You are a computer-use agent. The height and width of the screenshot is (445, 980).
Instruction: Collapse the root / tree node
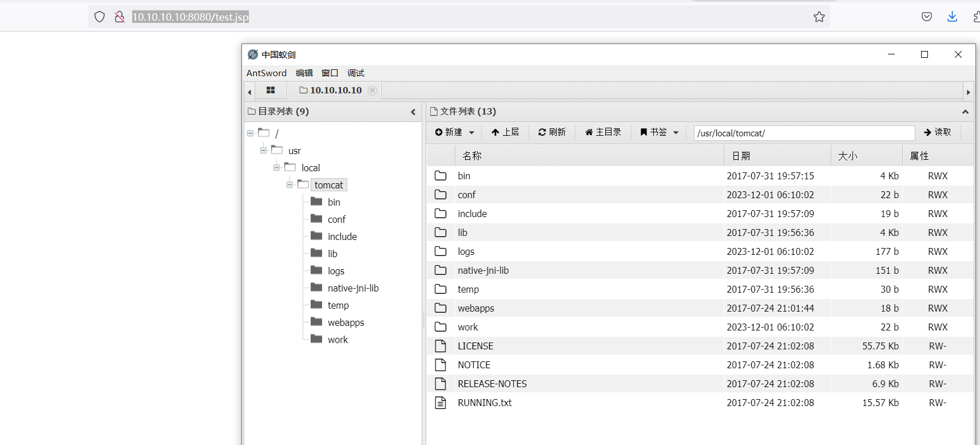pos(250,133)
